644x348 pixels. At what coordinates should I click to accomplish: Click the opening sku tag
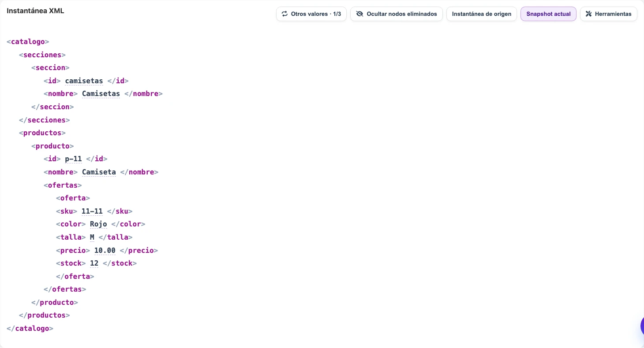click(67, 211)
